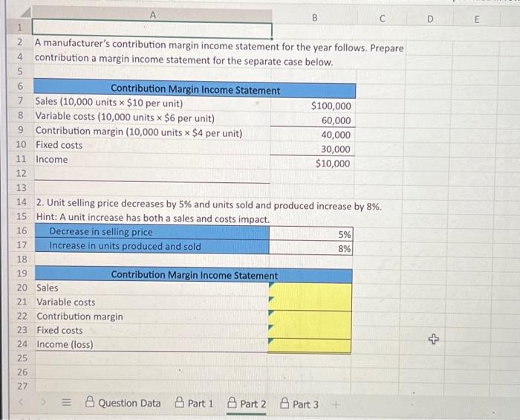Select row 7 header

[x=20, y=100]
